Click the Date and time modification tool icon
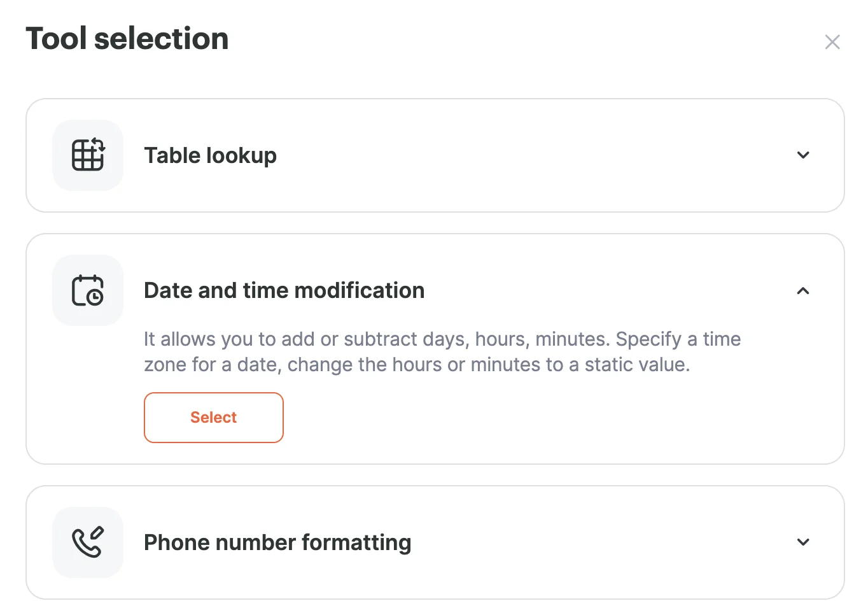Screen dimensions: 868x615 88,290
